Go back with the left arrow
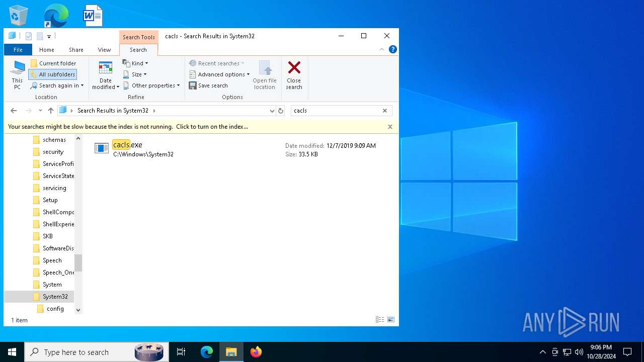 (14, 111)
